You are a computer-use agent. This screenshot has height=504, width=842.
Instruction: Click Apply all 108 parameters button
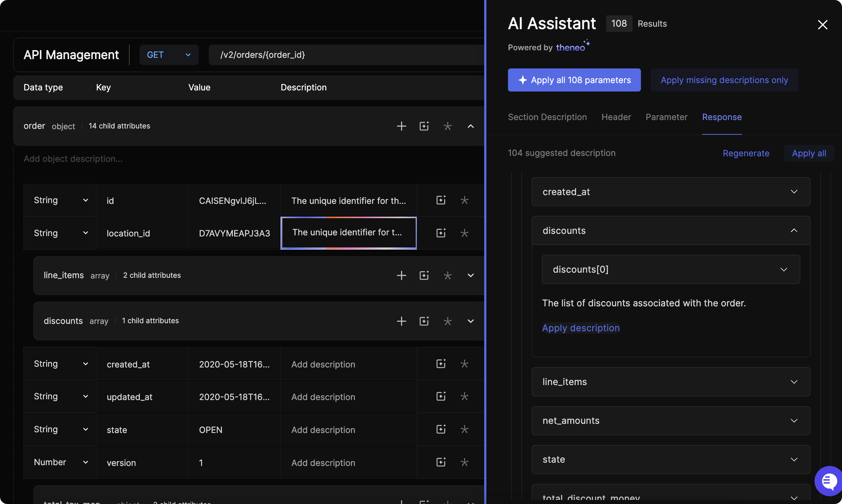click(574, 80)
